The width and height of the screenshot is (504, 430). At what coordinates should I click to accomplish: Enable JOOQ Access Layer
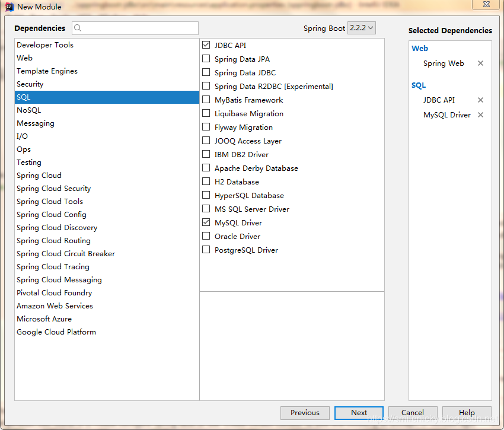click(206, 141)
